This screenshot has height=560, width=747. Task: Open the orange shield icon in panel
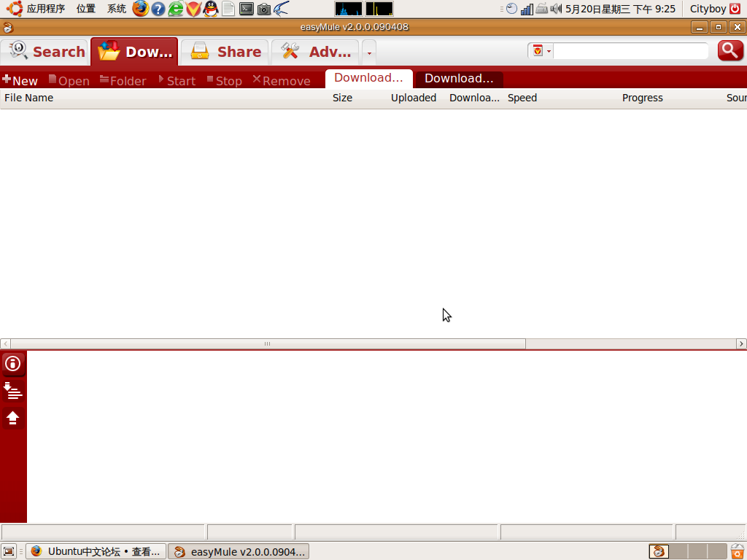[x=193, y=9]
